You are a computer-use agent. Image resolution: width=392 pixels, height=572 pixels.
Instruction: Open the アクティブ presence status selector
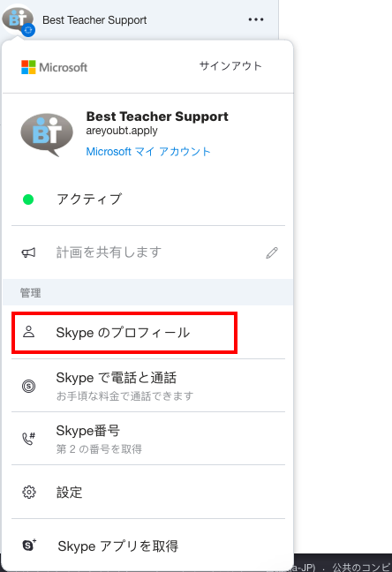(148, 199)
